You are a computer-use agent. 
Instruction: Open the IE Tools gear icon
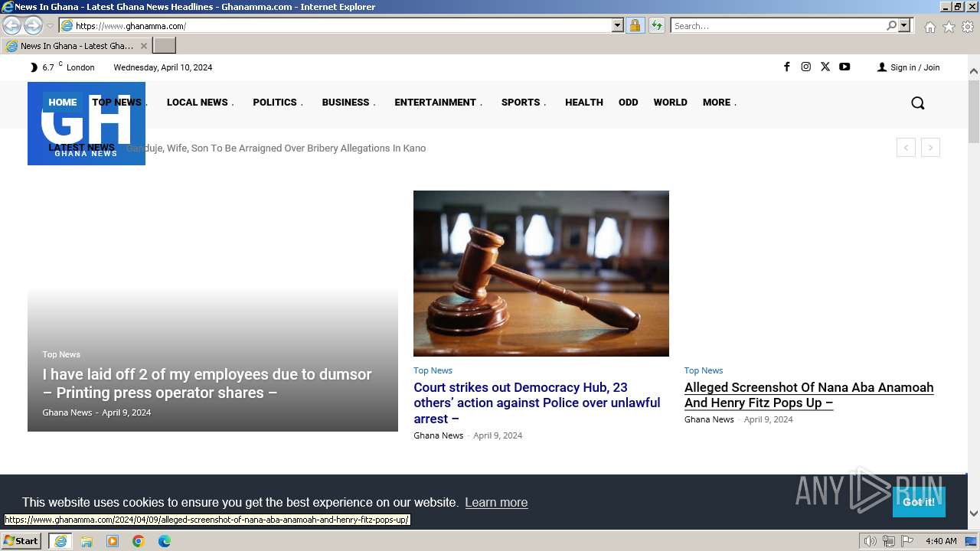(968, 27)
